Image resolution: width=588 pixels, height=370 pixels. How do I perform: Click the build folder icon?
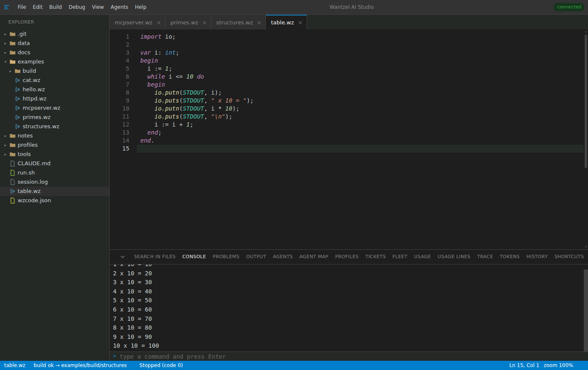coord(18,71)
